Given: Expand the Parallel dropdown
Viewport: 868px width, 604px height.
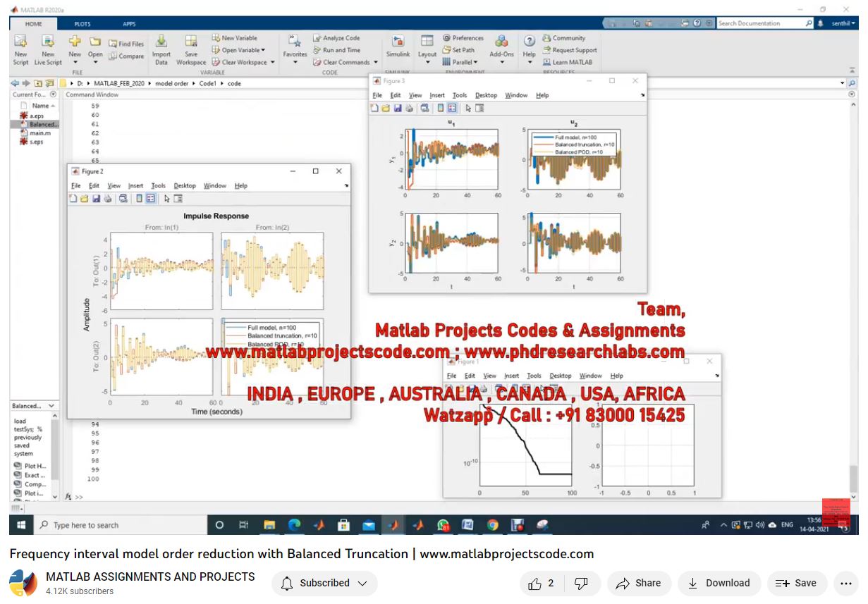Looking at the screenshot, I should click(475, 62).
